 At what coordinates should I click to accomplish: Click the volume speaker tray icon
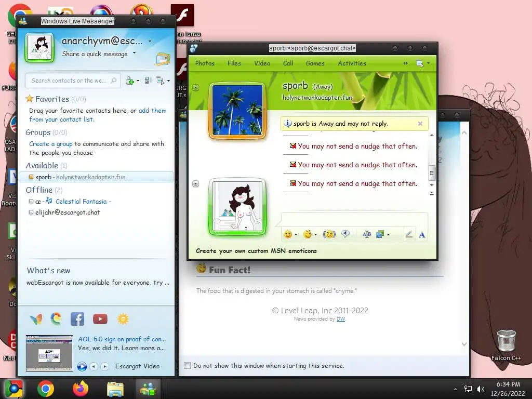pos(481,389)
